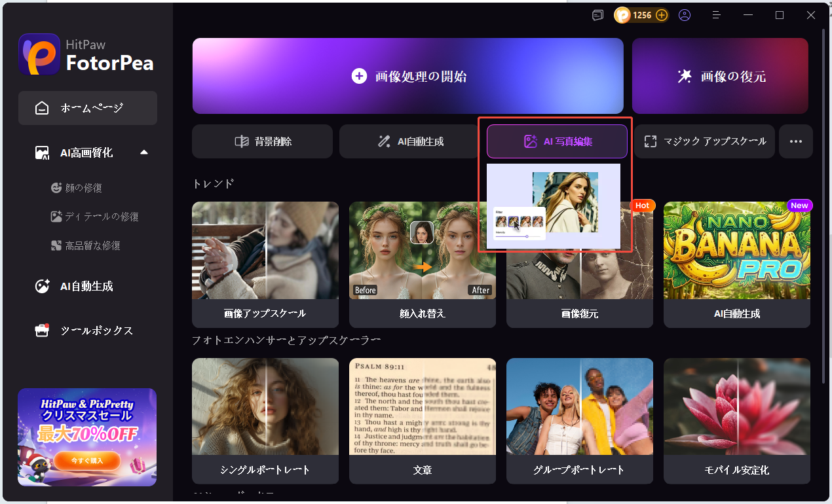The width and height of the screenshot is (832, 504).
Task: Click 今すぐ購入 on the sale banner
Action: pyautogui.click(x=87, y=461)
